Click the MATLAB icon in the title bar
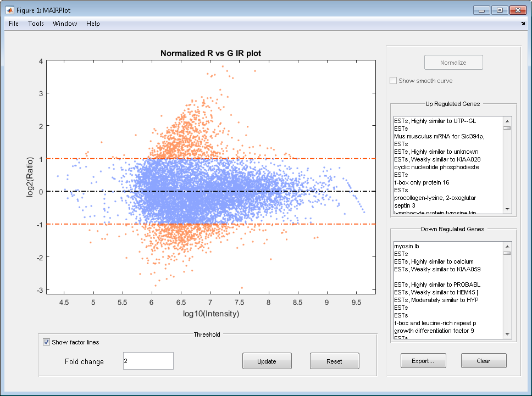Image resolution: width=532 pixels, height=396 pixels. (10, 10)
